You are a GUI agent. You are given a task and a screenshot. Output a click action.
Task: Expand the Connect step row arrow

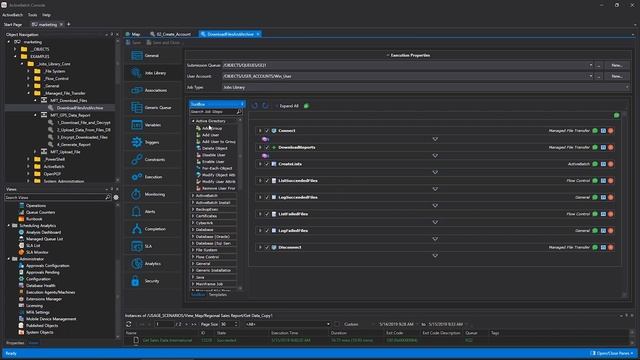[x=260, y=131]
